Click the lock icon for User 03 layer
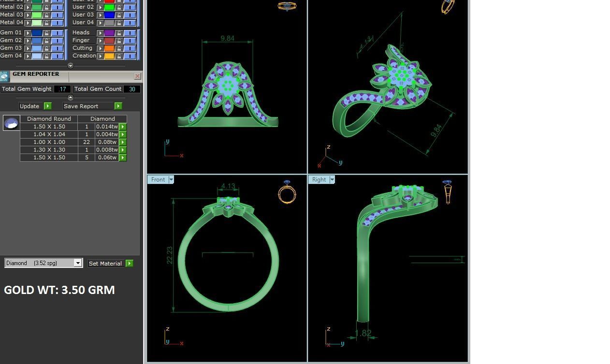 (119, 15)
